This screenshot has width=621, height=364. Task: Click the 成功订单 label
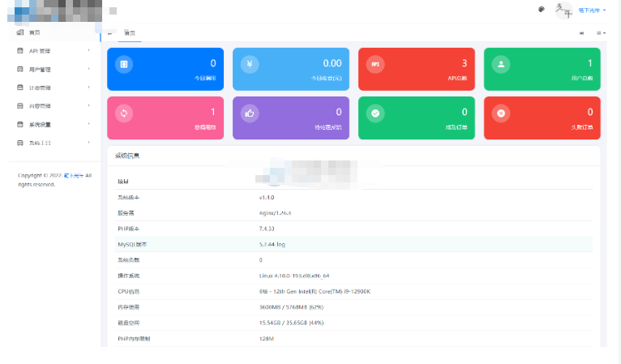coord(456,127)
